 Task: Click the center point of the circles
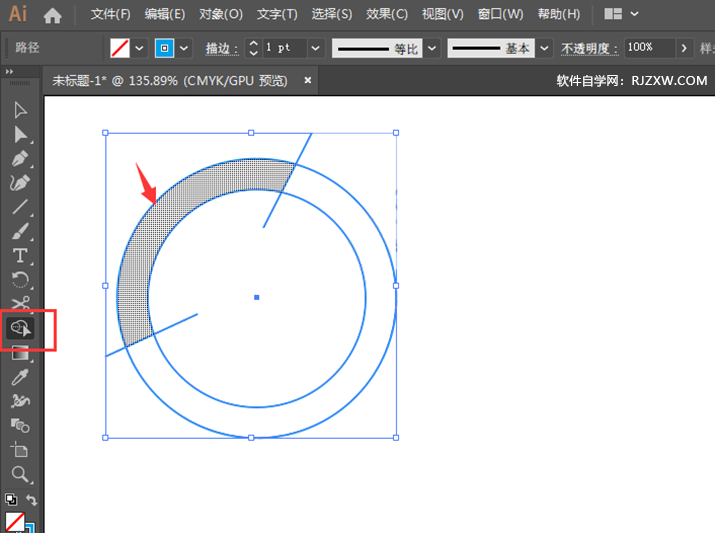pos(257,297)
